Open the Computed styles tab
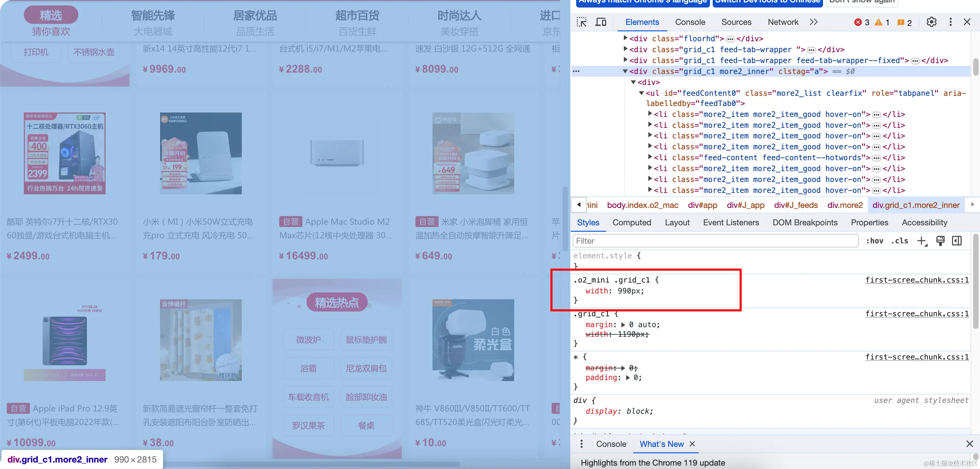980x469 pixels. (632, 223)
